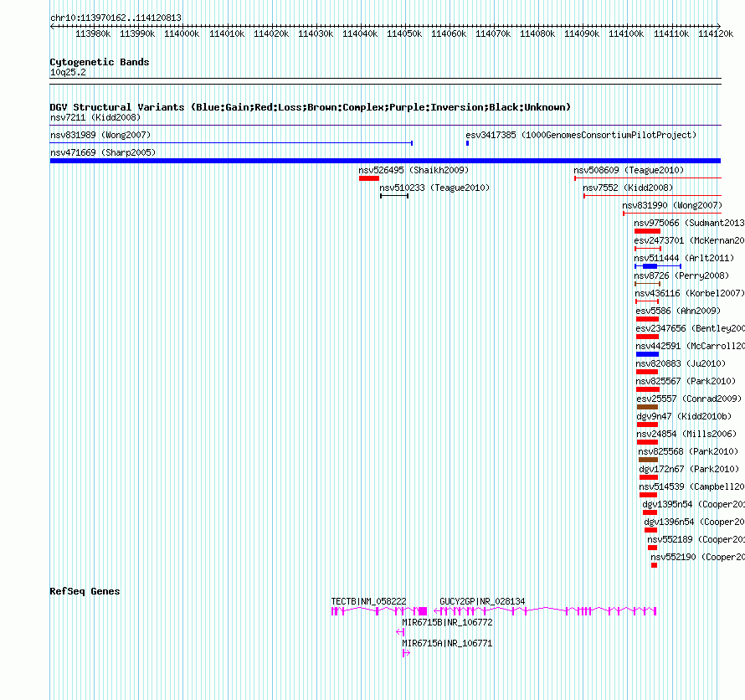This screenshot has height=700, width=745.
Task: Click ruler position 114000k
Action: [182, 33]
